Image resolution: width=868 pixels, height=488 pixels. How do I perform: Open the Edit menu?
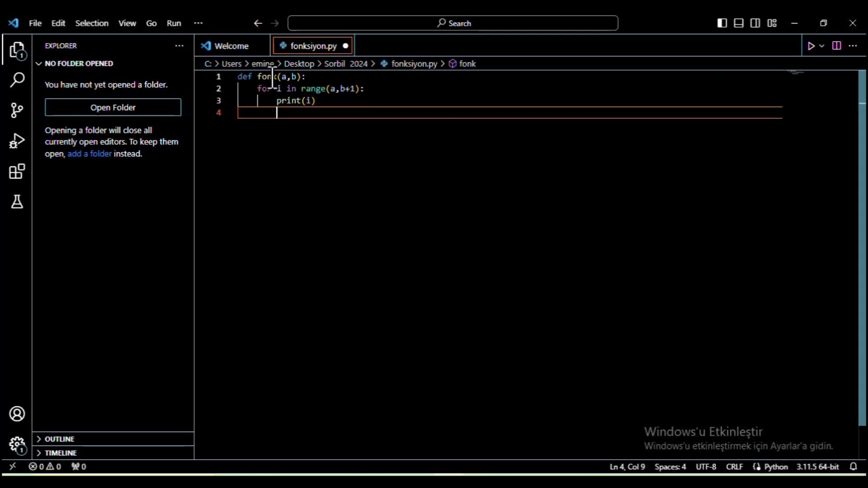pos(58,23)
